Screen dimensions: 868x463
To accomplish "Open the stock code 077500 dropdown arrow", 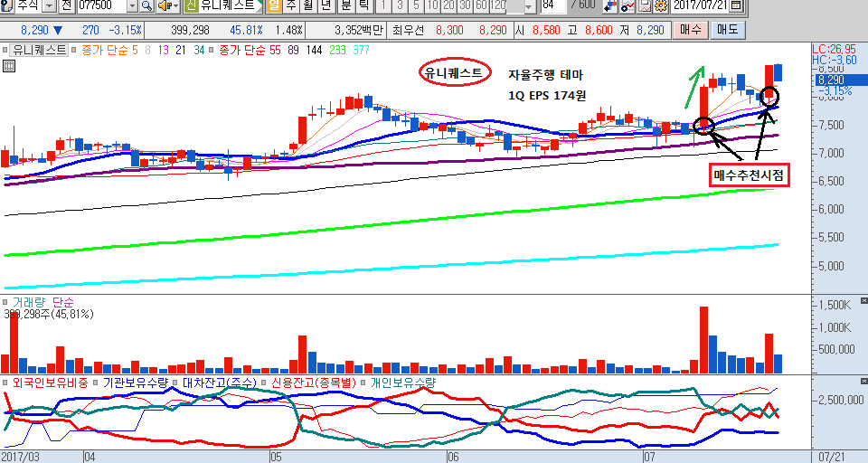I will click(x=132, y=6).
